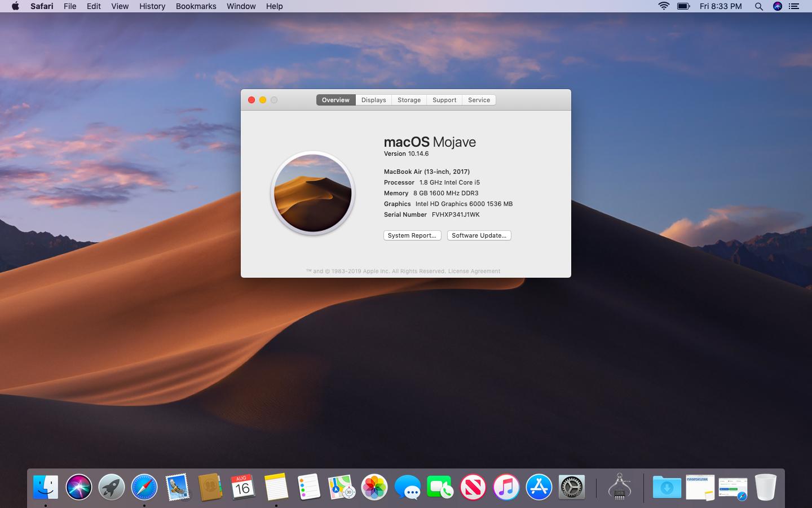Click serial number FVHXP341J1WK
The width and height of the screenshot is (812, 508).
pos(456,214)
